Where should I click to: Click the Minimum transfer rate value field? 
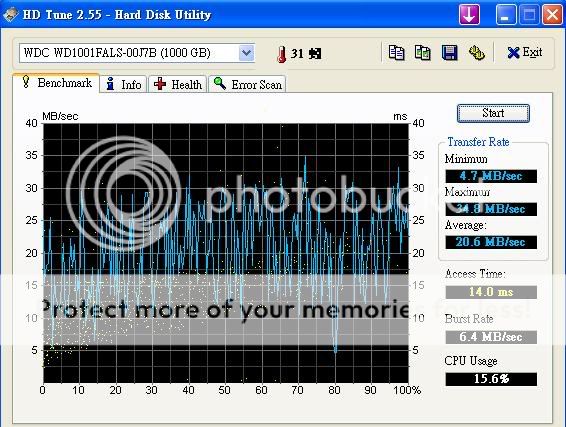[x=491, y=176]
